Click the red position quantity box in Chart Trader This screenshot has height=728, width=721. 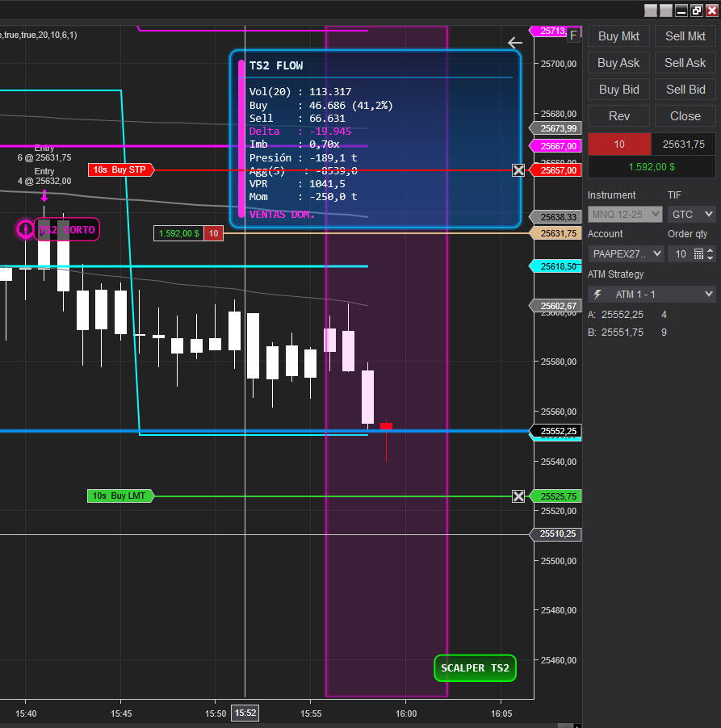click(619, 144)
